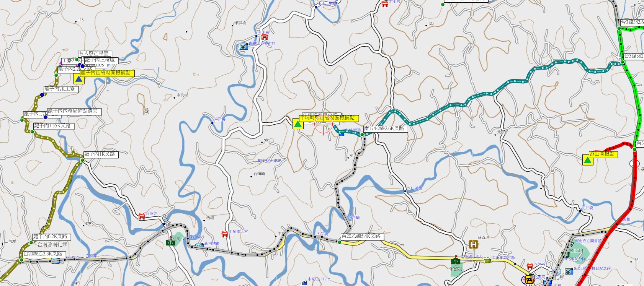Select the camera icon near 抗日紀念碑
The height and width of the screenshot is (286, 644).
click(x=569, y=271)
